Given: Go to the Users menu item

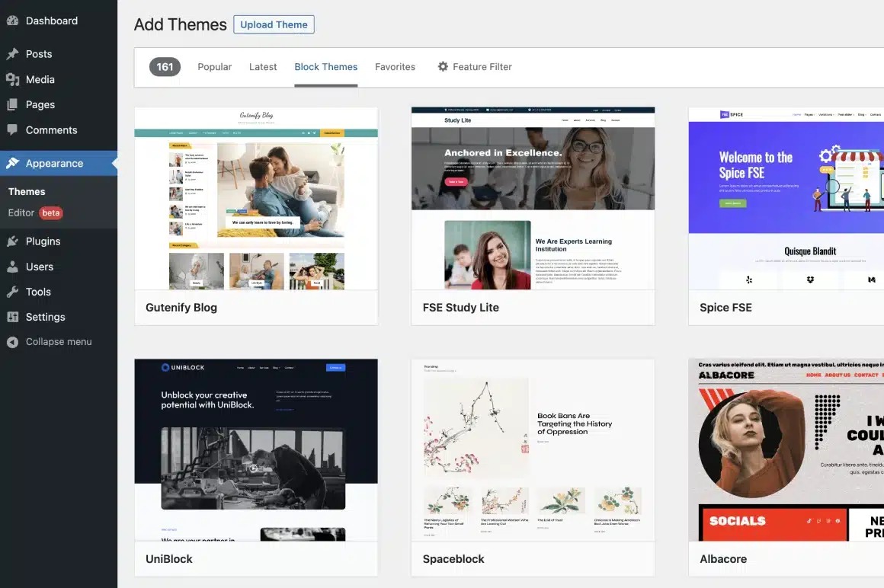Looking at the screenshot, I should (x=59, y=267).
